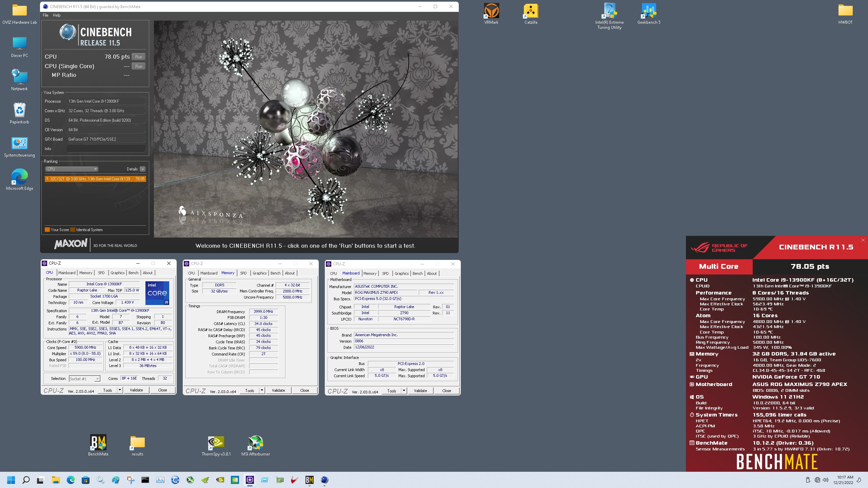Screen dimensions: 868x488
Task: Open Tools dropdown arrow in the CPU-Z Memory-tab window
Action: (x=262, y=390)
